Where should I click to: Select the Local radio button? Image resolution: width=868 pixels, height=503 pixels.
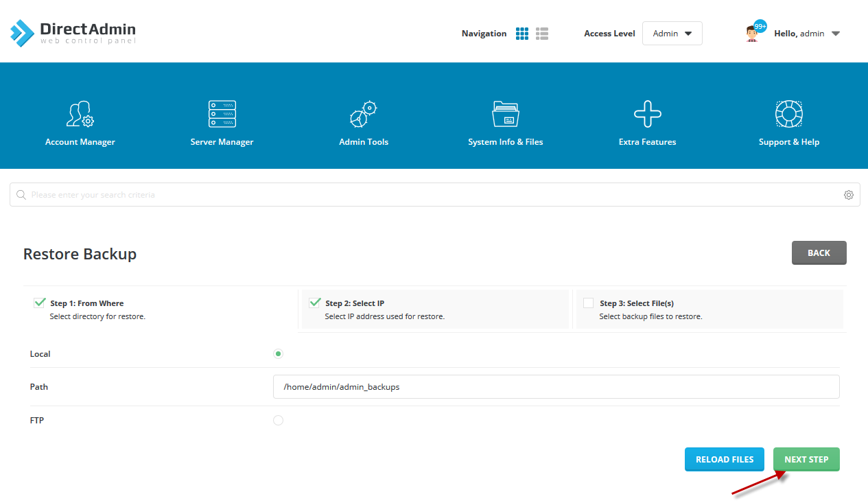278,354
